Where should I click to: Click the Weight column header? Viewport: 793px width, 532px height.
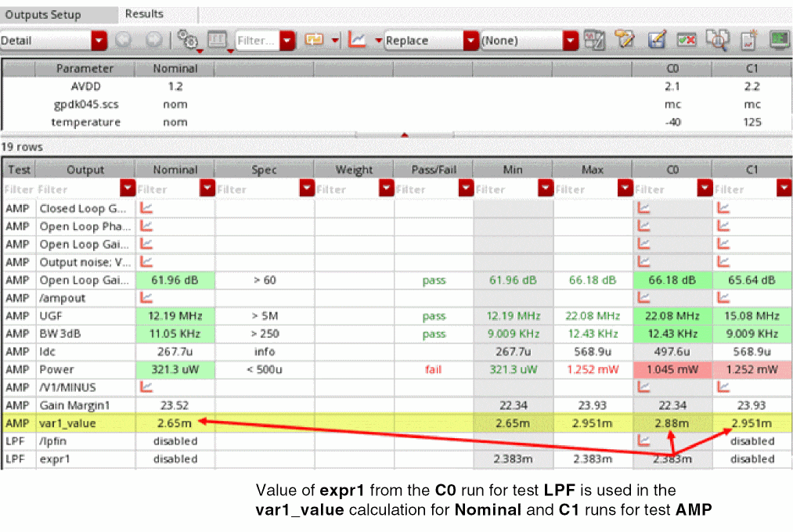pos(354,170)
